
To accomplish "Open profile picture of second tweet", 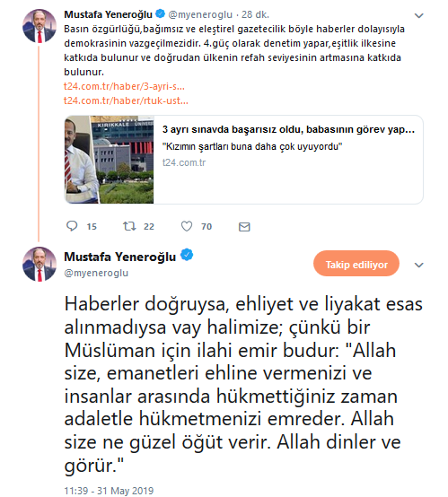I will 40,264.
